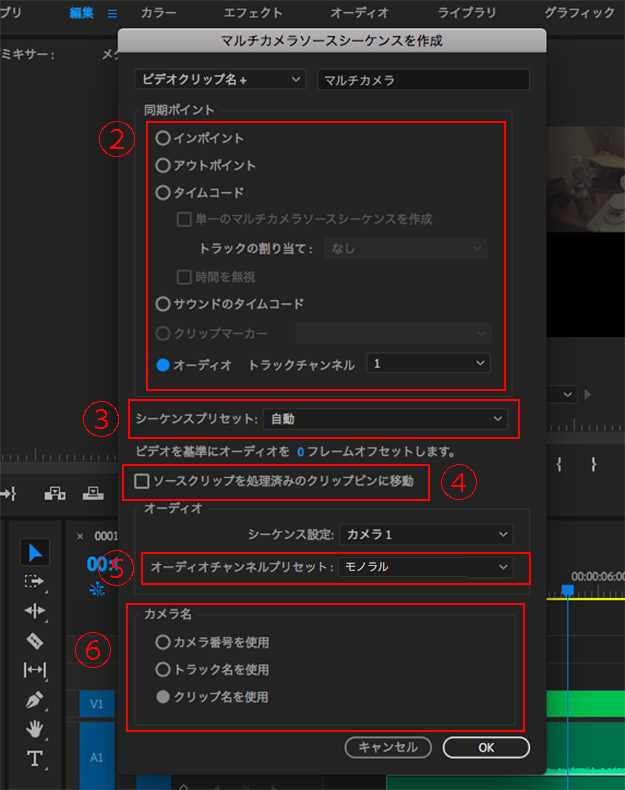The image size is (625, 790).
Task: Select the Selection arrow tool
Action: [x=35, y=553]
